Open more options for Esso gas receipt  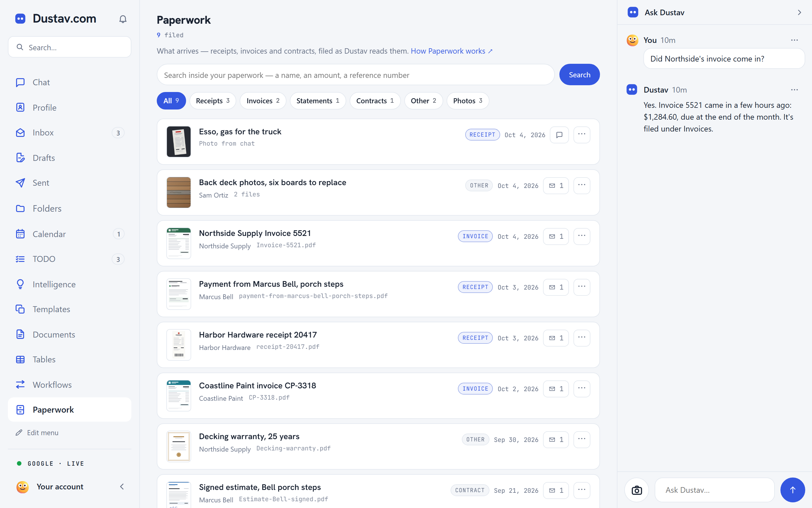point(582,135)
